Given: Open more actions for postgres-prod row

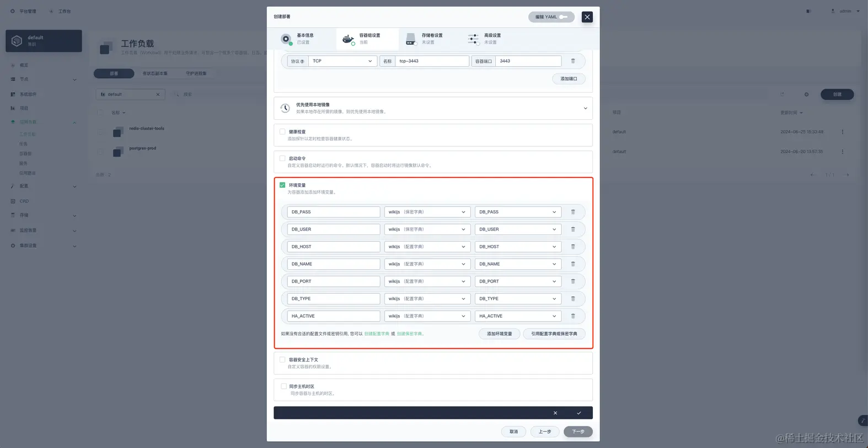Looking at the screenshot, I should click(x=842, y=152).
